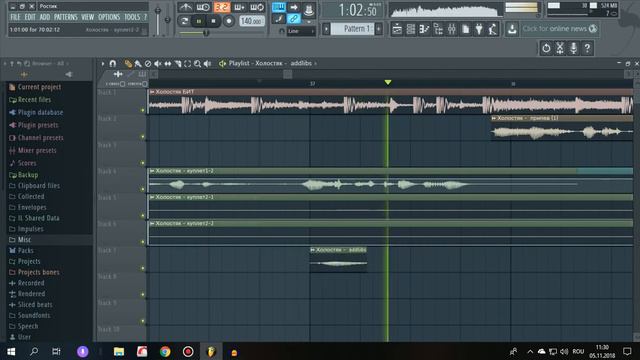Toggle pattern/song mode switch
Screen dimensions: 640x360
pyautogui.click(x=184, y=21)
